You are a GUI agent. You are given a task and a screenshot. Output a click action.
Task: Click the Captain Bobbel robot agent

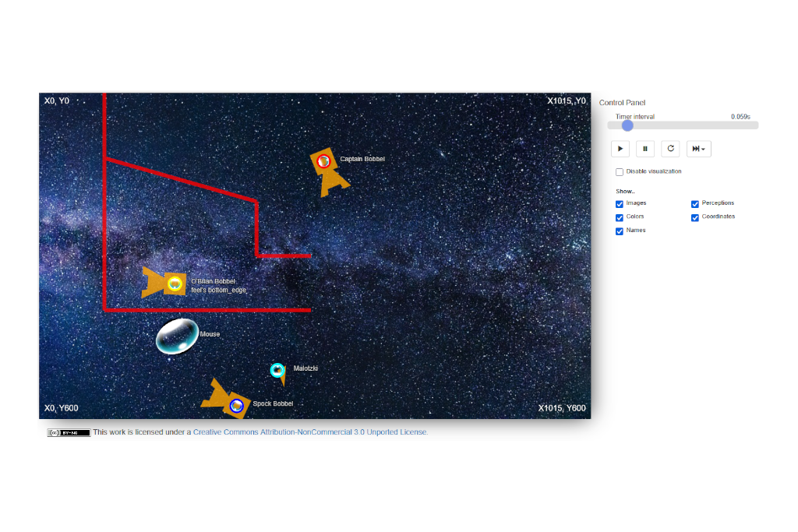tap(327, 168)
